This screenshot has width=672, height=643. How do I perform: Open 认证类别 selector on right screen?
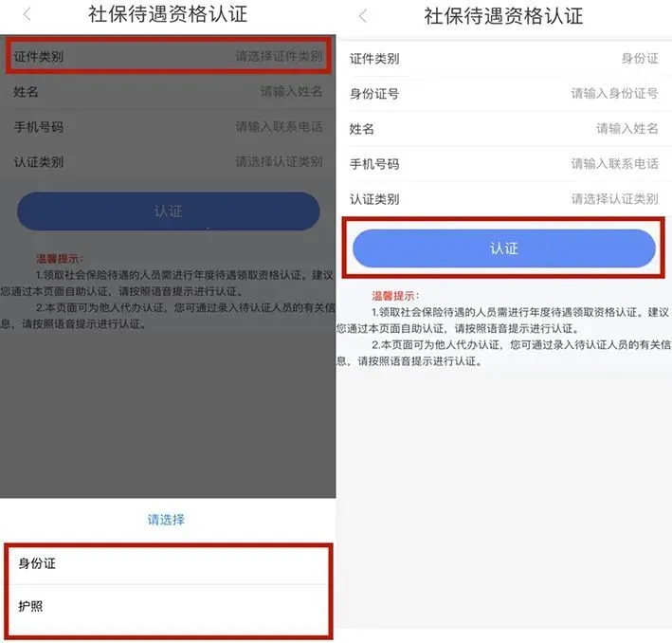[504, 199]
